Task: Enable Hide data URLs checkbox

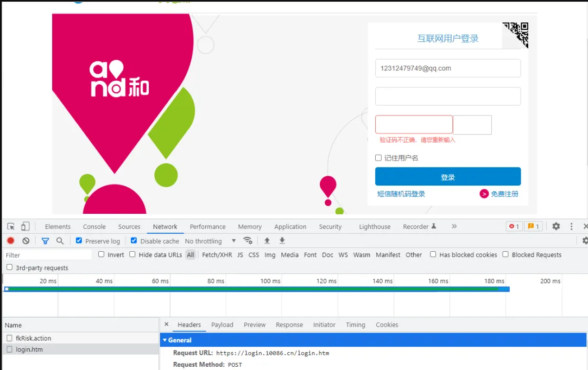Action: [132, 254]
